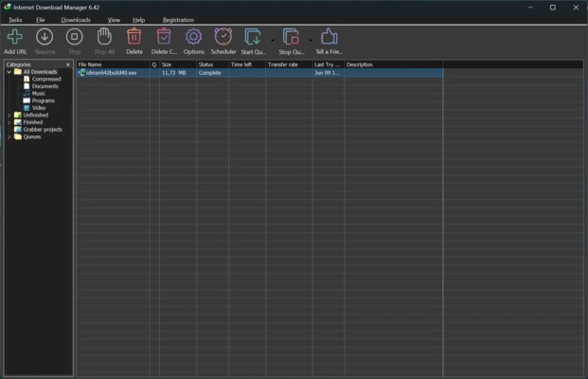Click the idman642build40.exe file icon

click(81, 73)
